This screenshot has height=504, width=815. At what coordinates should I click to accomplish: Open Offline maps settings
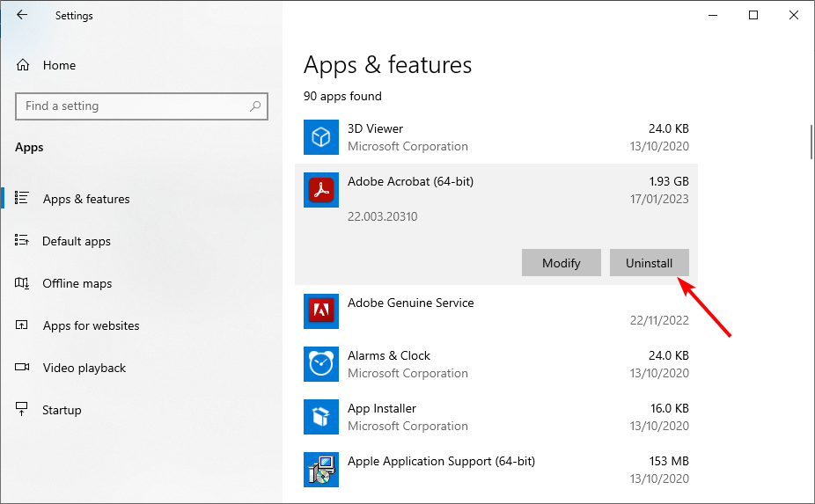(77, 284)
